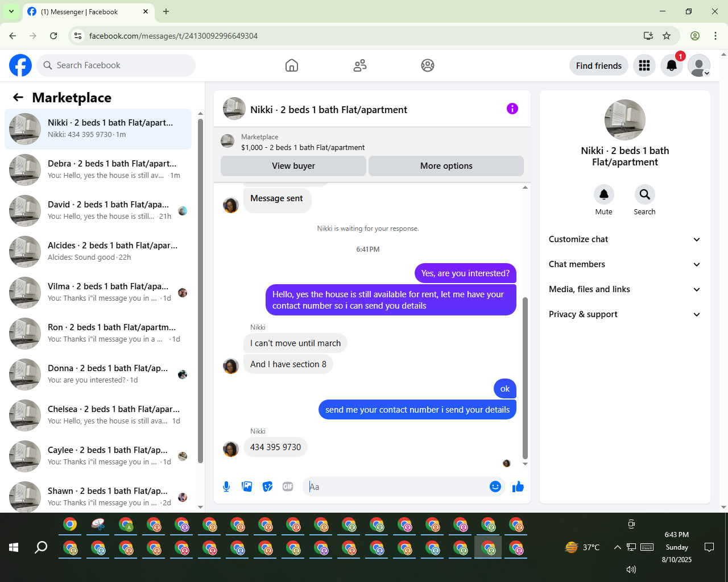Click the '434 395 9730' message bubble
The height and width of the screenshot is (582, 728).
tap(275, 447)
